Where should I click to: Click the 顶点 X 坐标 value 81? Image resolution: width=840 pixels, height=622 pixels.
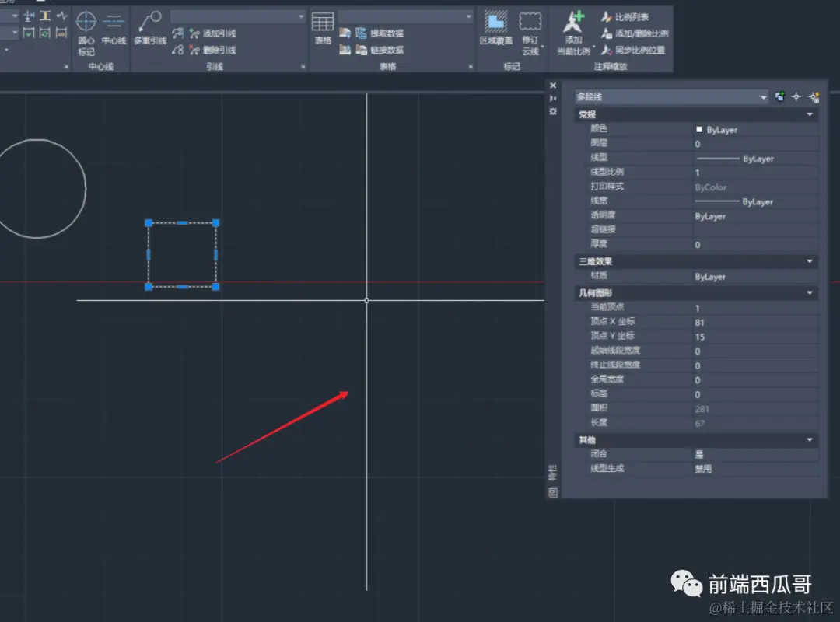[x=755, y=323]
